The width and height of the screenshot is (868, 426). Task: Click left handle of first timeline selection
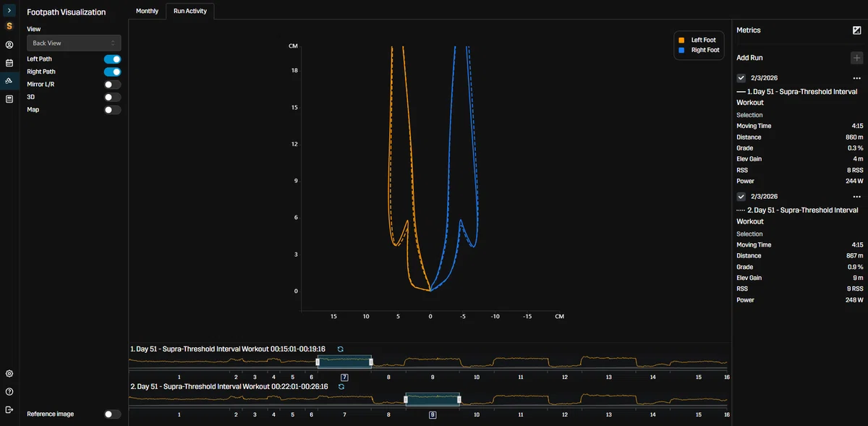318,362
